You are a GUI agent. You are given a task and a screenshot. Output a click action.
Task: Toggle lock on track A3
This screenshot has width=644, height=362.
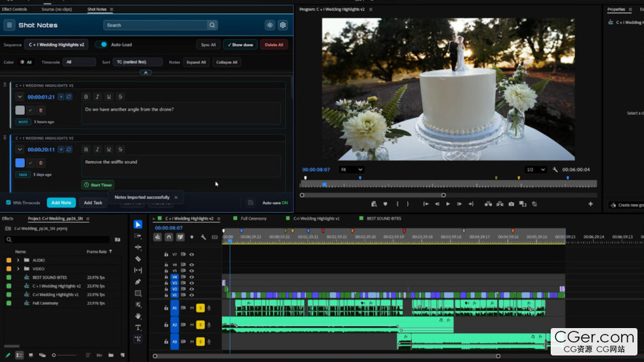coord(166,342)
